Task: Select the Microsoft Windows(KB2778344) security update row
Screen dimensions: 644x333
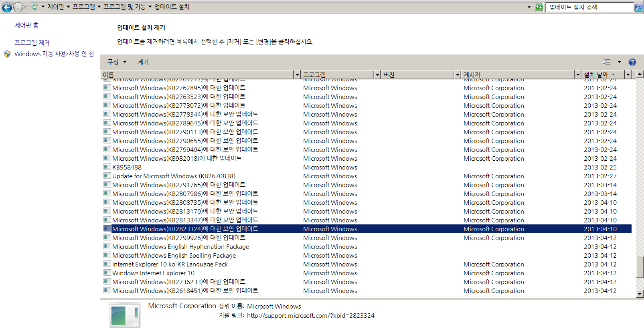Action: tap(367, 114)
